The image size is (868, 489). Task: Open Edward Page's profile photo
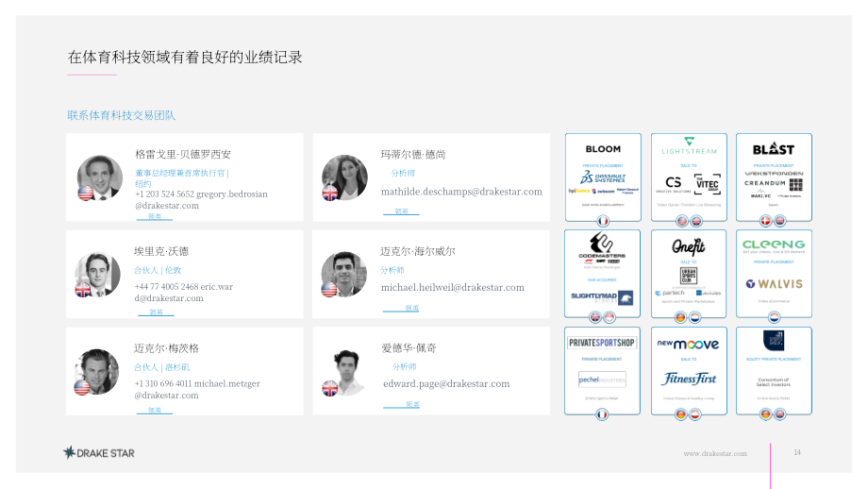point(347,372)
